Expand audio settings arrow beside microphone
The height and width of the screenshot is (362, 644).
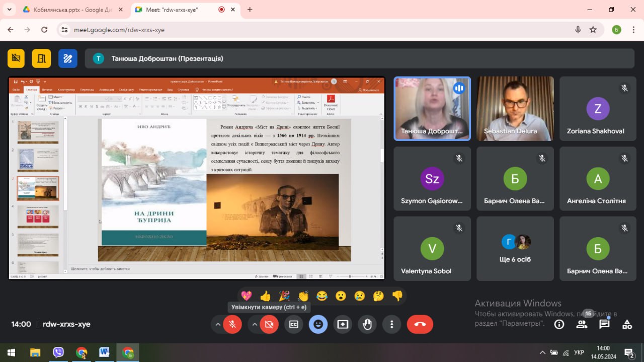[x=217, y=325]
